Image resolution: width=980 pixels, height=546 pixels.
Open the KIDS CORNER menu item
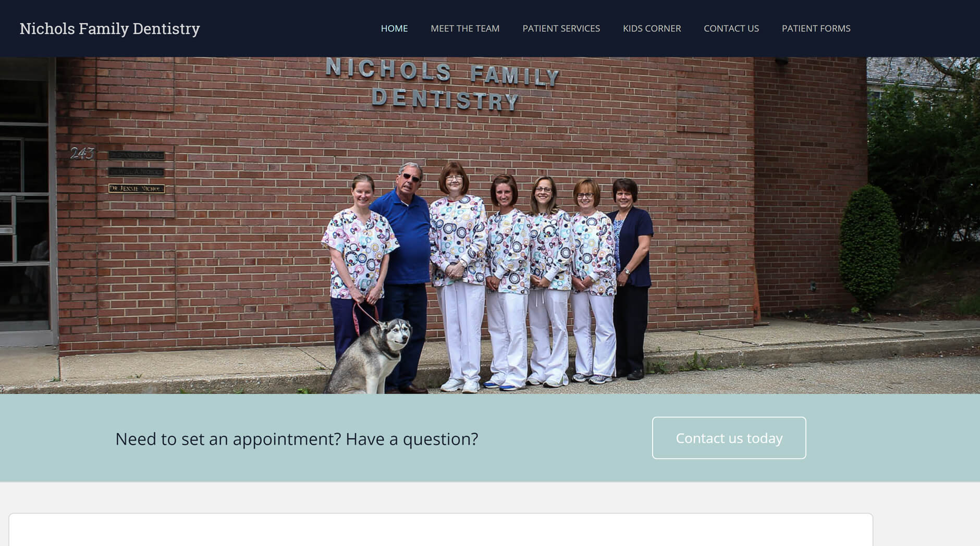[652, 28]
